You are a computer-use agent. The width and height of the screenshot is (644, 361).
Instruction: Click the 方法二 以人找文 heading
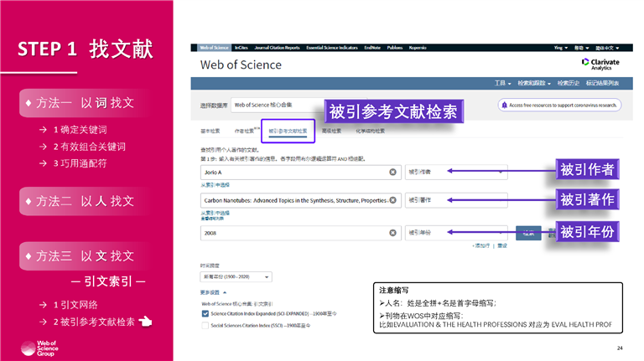point(85,201)
